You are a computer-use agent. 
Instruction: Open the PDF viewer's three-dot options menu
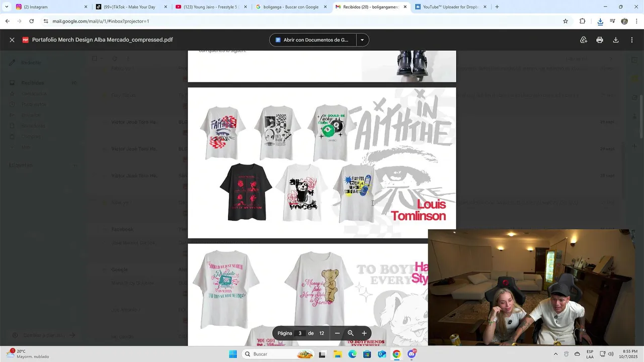[x=632, y=40]
